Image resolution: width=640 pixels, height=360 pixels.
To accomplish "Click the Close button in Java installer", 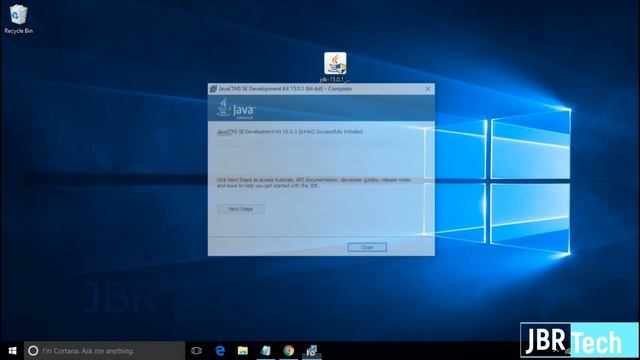I will (x=367, y=247).
